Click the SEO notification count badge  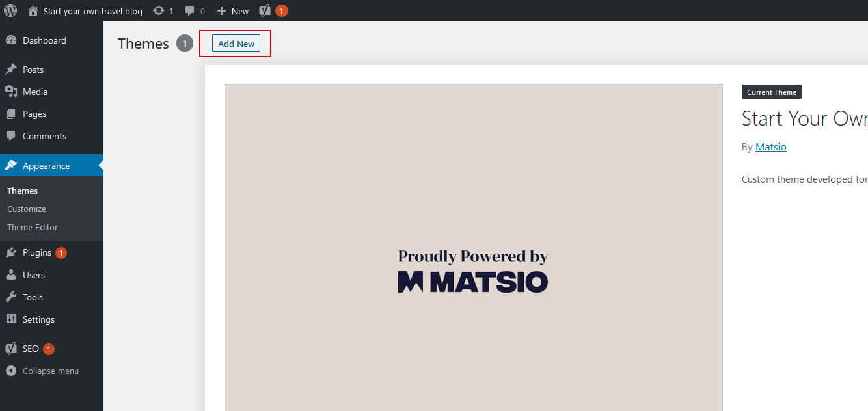coord(49,349)
